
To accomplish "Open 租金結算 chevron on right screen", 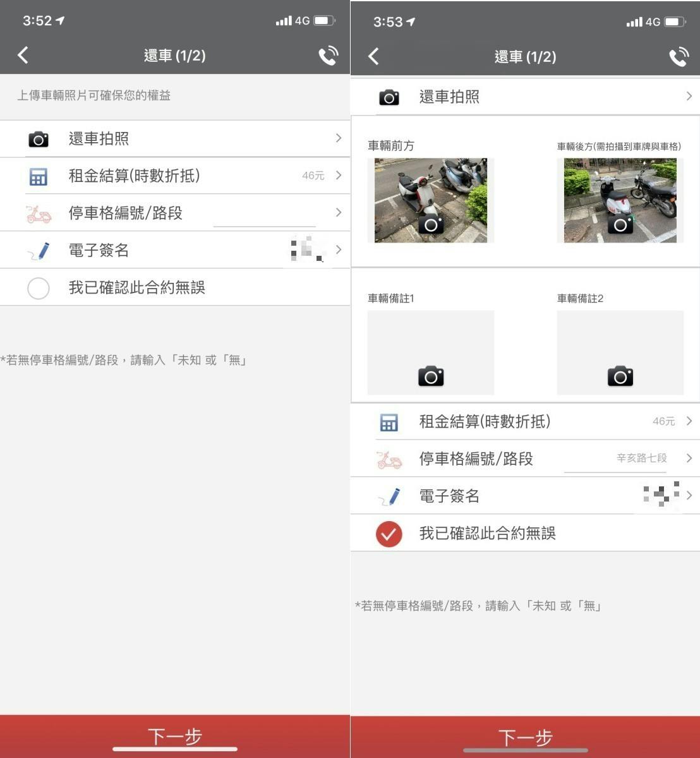I will tap(689, 421).
